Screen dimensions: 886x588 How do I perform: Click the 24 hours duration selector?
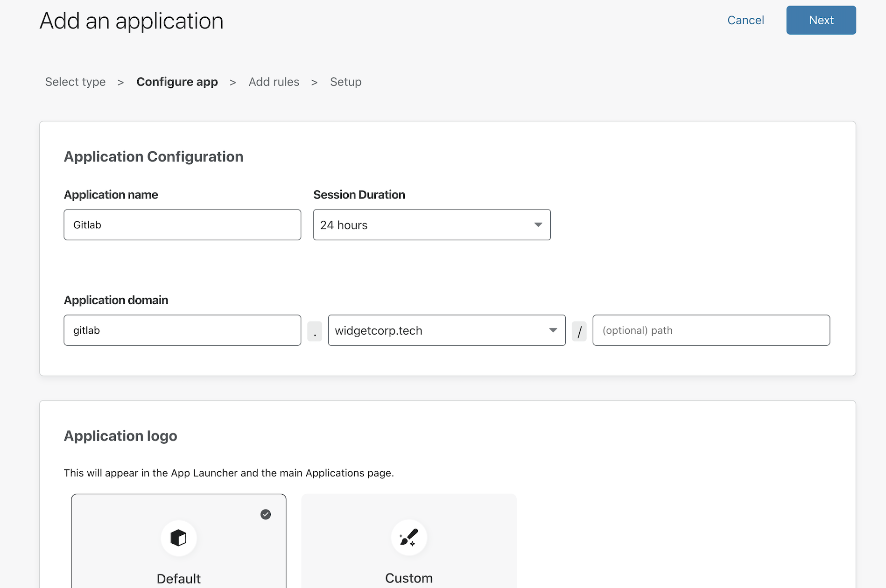click(x=431, y=225)
